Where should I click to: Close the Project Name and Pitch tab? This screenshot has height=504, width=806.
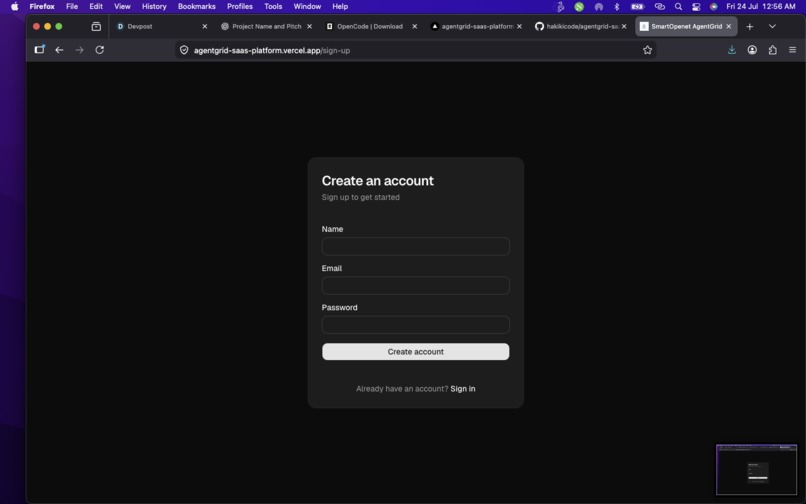pyautogui.click(x=309, y=26)
